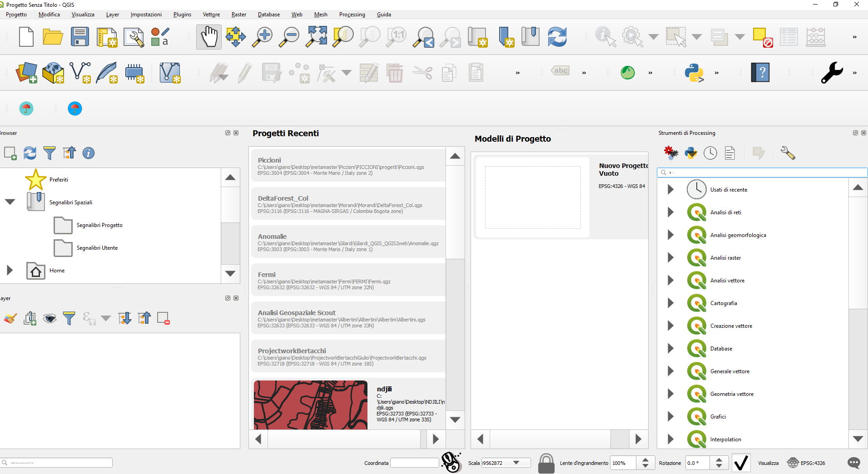The image size is (868, 474).
Task: Click the Save Project floppy icon
Action: pos(79,37)
